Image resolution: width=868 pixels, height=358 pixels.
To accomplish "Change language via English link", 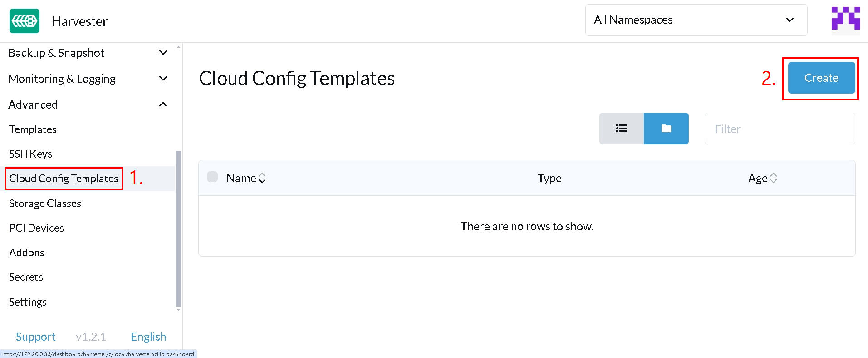I will point(148,337).
